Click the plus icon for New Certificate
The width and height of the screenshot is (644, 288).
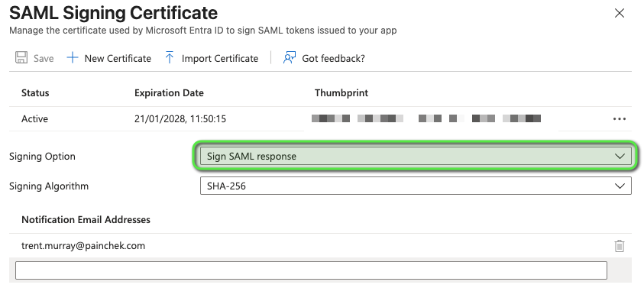(x=73, y=58)
